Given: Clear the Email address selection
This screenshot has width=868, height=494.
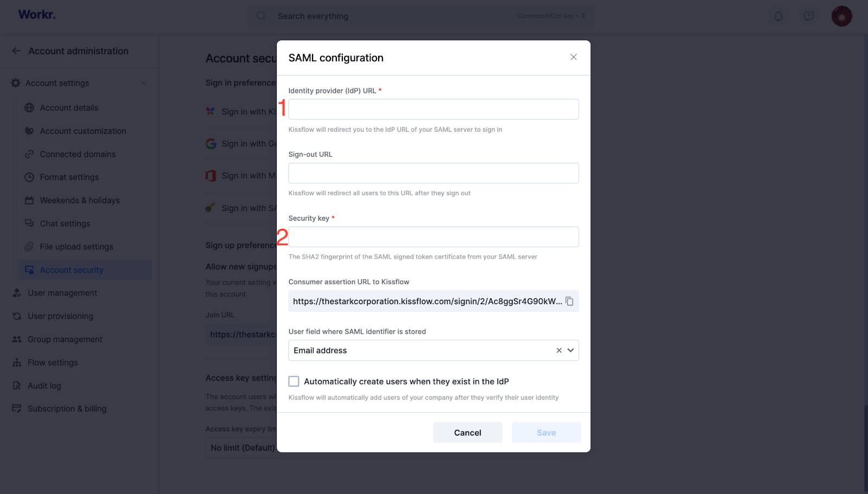Looking at the screenshot, I should (x=559, y=350).
